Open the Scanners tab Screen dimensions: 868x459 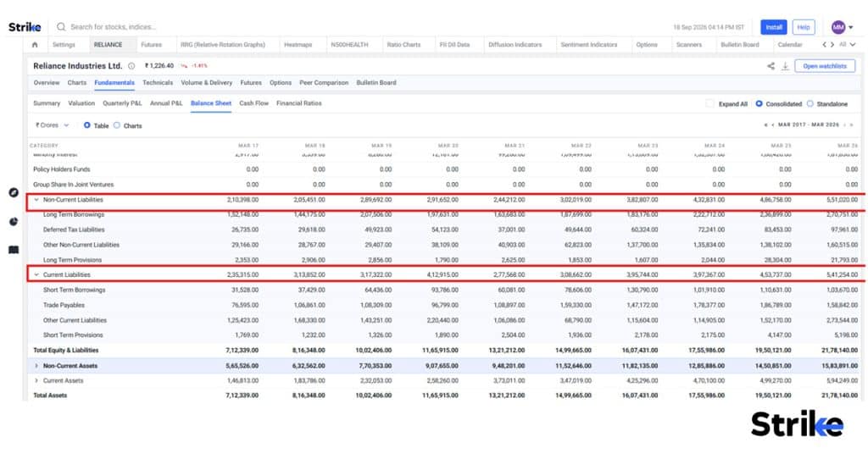pos(688,45)
